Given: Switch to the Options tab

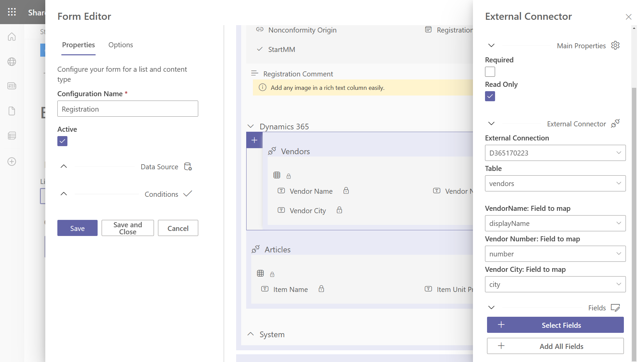Looking at the screenshot, I should point(121,45).
